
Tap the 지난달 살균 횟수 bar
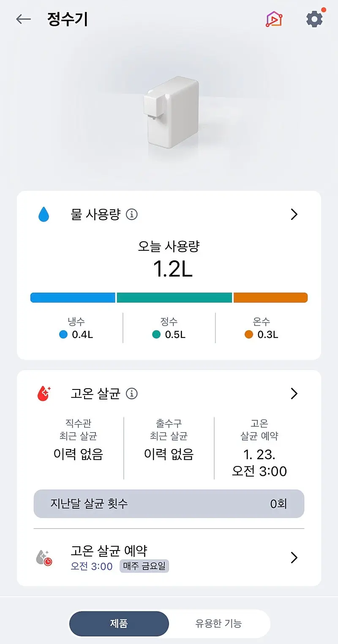click(169, 504)
